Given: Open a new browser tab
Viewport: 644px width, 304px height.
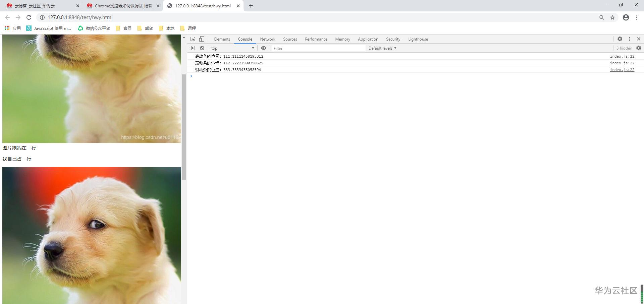Looking at the screenshot, I should tap(251, 6).
